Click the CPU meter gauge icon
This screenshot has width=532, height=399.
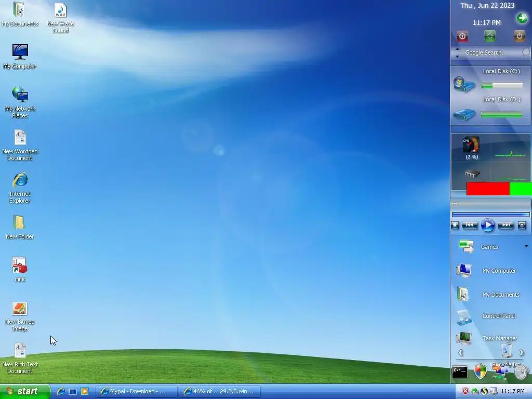(471, 145)
